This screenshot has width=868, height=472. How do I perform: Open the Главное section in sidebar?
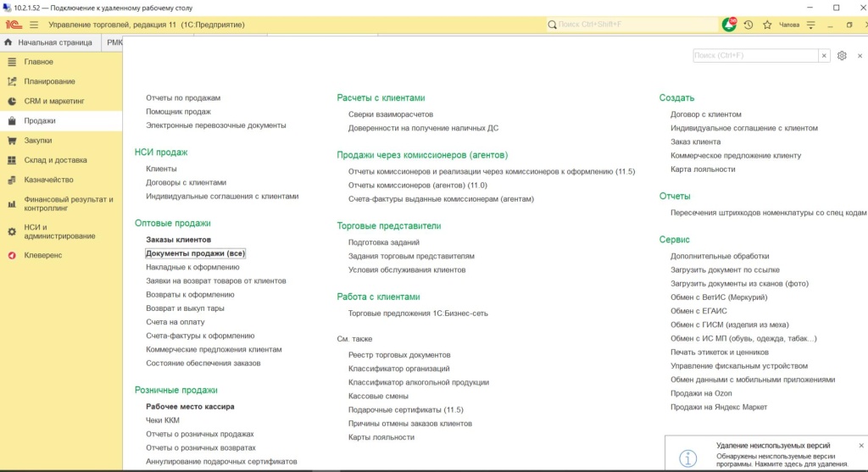[61, 61]
